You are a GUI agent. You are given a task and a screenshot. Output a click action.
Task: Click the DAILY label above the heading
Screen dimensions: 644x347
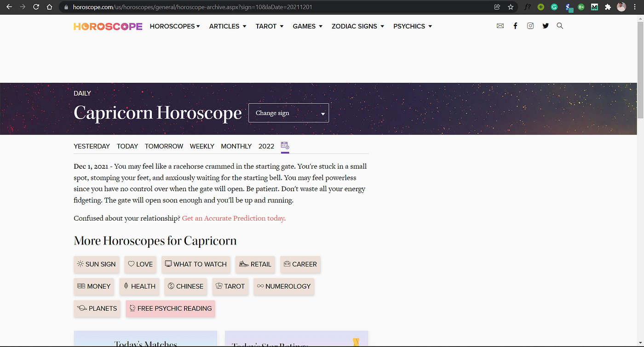tap(82, 93)
